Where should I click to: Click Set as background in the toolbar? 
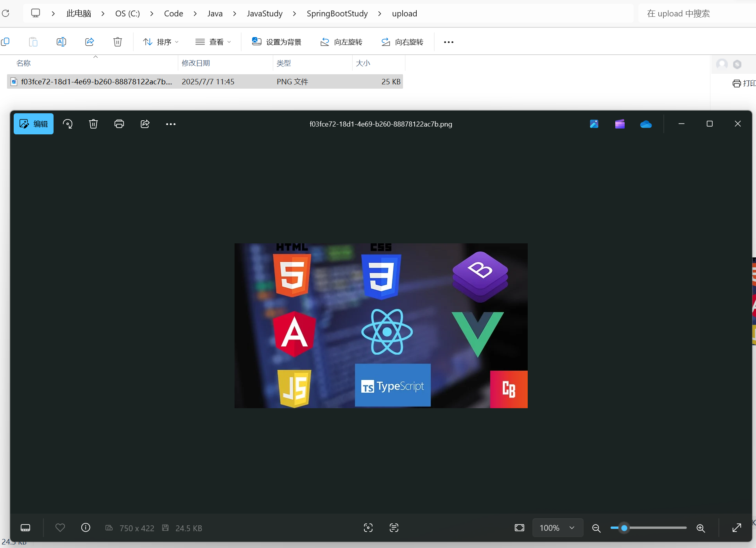(x=277, y=42)
